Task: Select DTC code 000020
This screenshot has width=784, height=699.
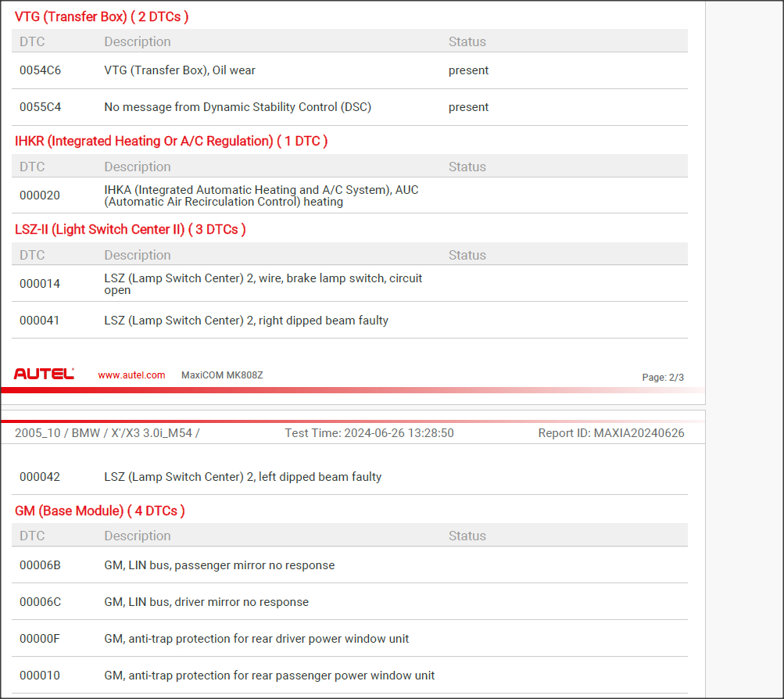Action: (40, 195)
